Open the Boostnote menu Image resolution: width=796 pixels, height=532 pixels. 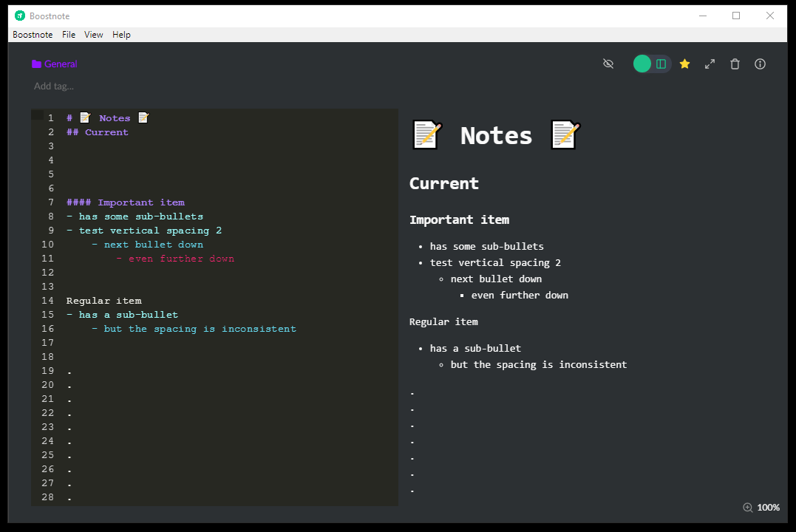pos(33,35)
